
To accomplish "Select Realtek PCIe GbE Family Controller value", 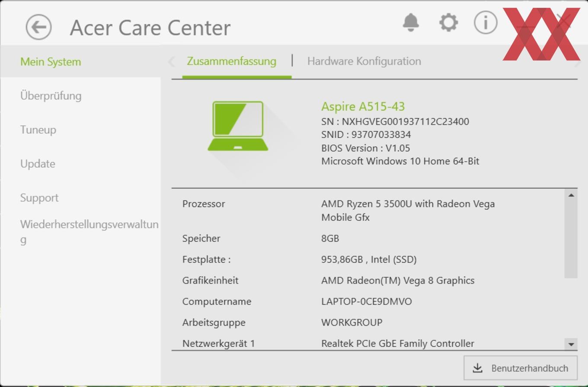I will click(397, 344).
